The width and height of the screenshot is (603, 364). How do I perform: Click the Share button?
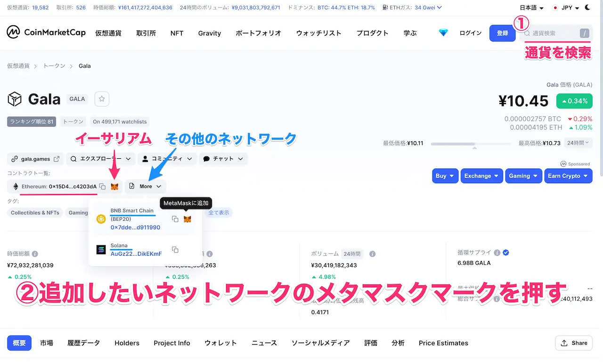click(574, 343)
